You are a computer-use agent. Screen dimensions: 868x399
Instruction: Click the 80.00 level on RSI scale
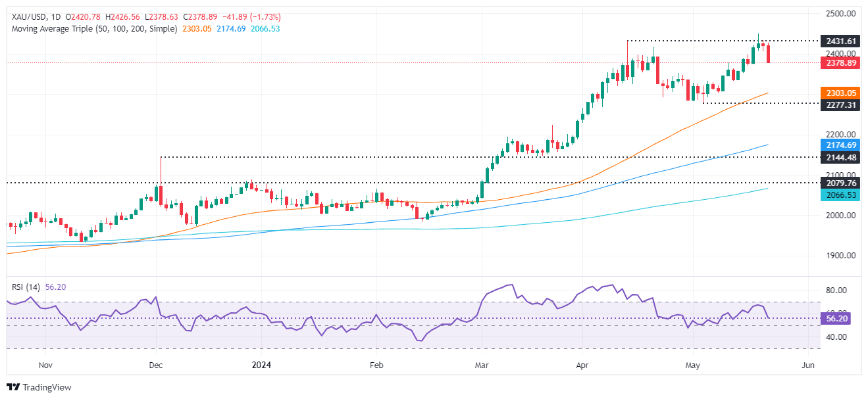833,291
